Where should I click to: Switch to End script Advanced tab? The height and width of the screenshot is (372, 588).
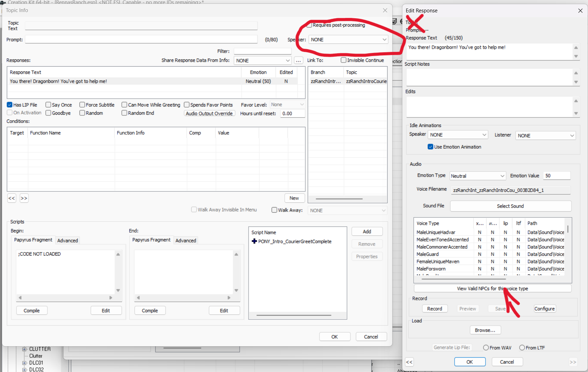186,240
